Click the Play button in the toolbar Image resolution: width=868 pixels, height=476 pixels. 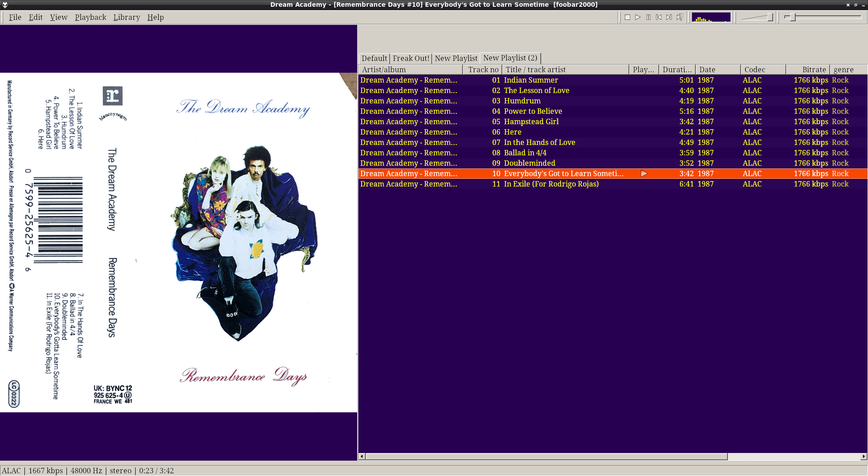[638, 17]
